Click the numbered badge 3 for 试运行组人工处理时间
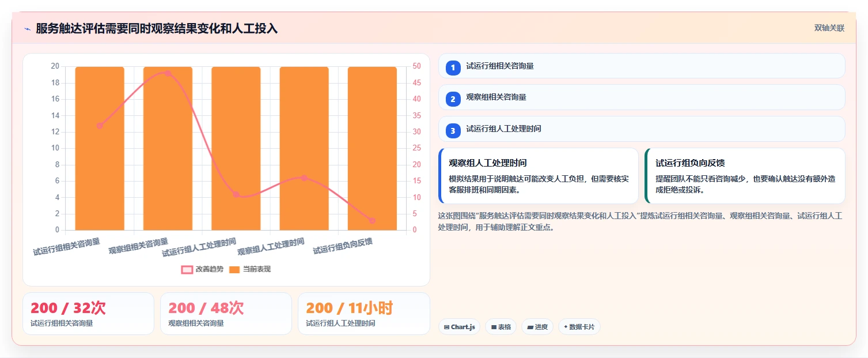This screenshot has height=358, width=868. coord(453,131)
